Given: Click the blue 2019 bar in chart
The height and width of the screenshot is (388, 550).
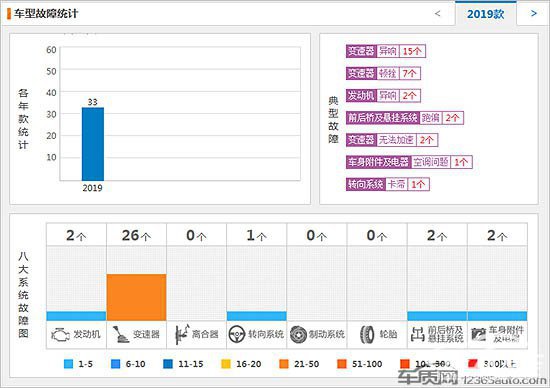Looking at the screenshot, I should coord(93,144).
